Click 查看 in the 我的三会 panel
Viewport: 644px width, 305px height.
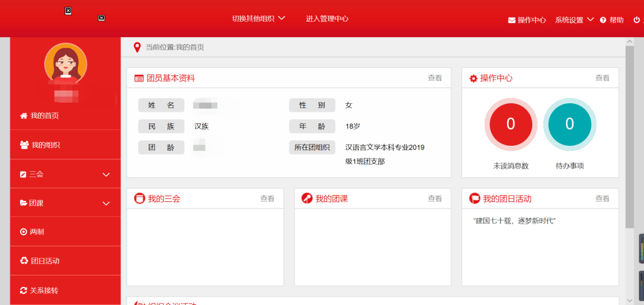(267, 199)
